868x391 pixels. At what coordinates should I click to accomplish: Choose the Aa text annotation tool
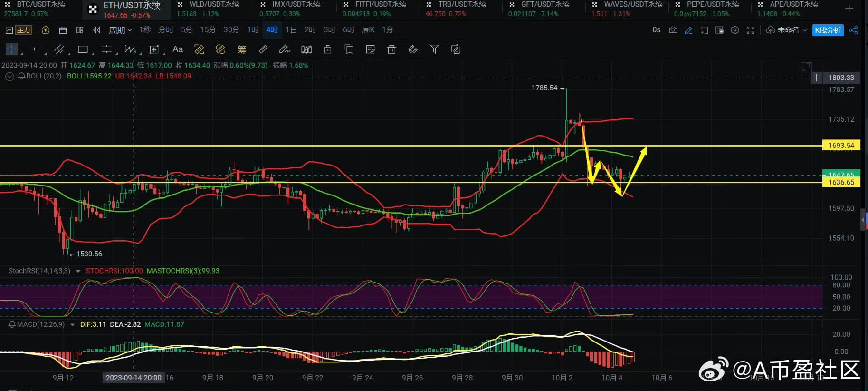(x=178, y=49)
